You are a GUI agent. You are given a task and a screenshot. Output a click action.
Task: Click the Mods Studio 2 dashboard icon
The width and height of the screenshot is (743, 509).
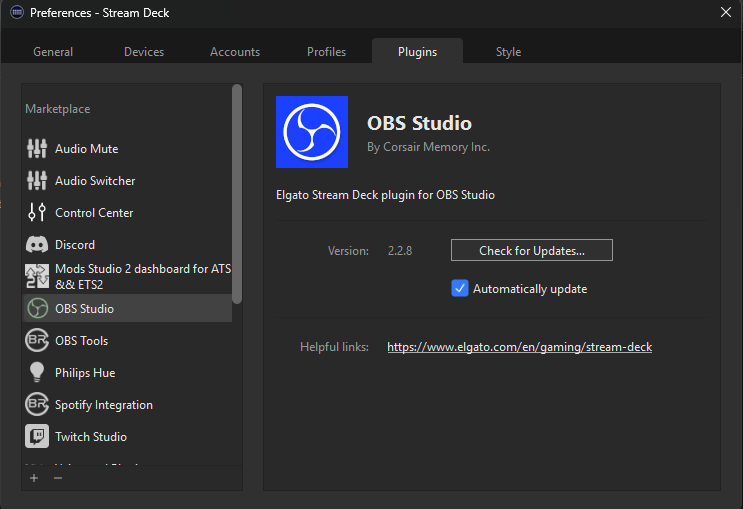[x=37, y=276]
